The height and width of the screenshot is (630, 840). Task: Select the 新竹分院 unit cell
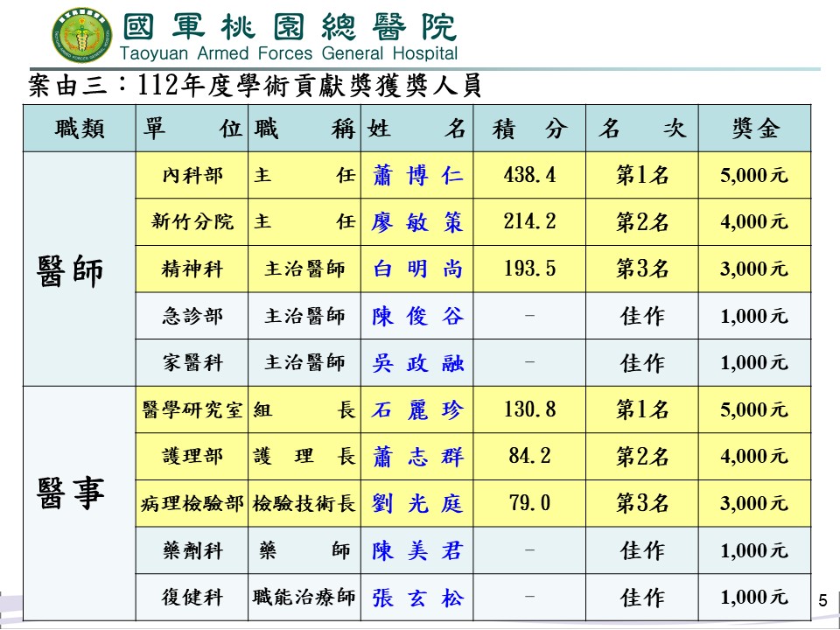tap(192, 222)
